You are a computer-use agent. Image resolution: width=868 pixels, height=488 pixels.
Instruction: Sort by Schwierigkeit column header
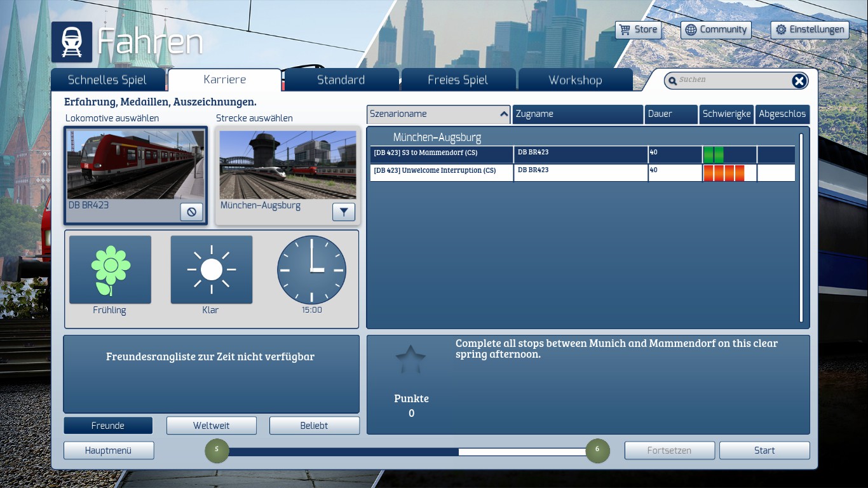tap(726, 114)
